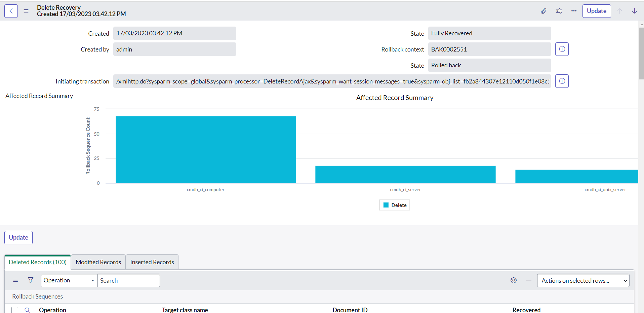Click the list Search input box
The image size is (644, 313).
tap(129, 280)
